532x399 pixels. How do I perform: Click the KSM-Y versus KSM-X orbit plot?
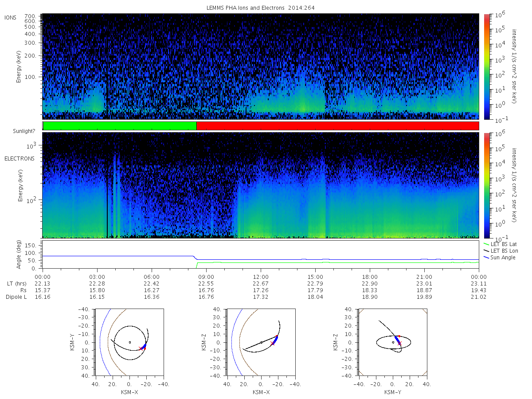coord(129,342)
